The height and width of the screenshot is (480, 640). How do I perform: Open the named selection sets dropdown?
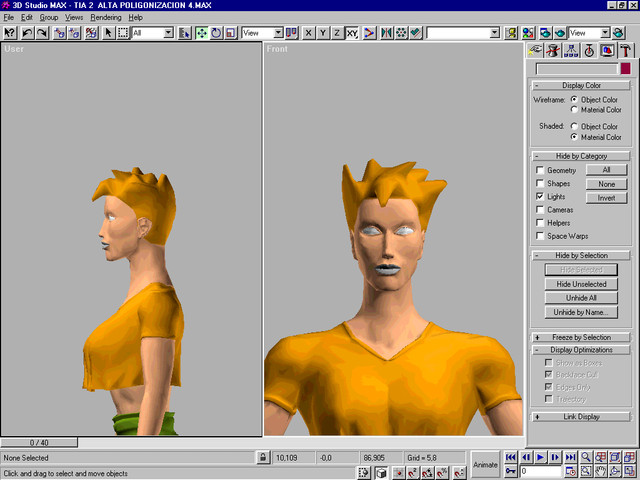coord(494,33)
